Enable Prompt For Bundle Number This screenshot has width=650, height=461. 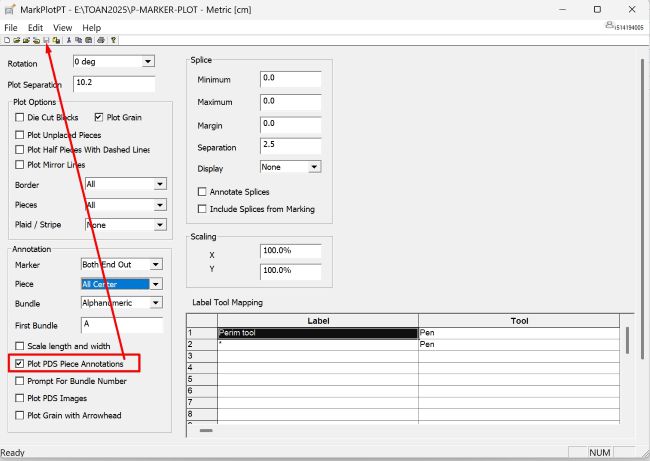[x=19, y=381]
